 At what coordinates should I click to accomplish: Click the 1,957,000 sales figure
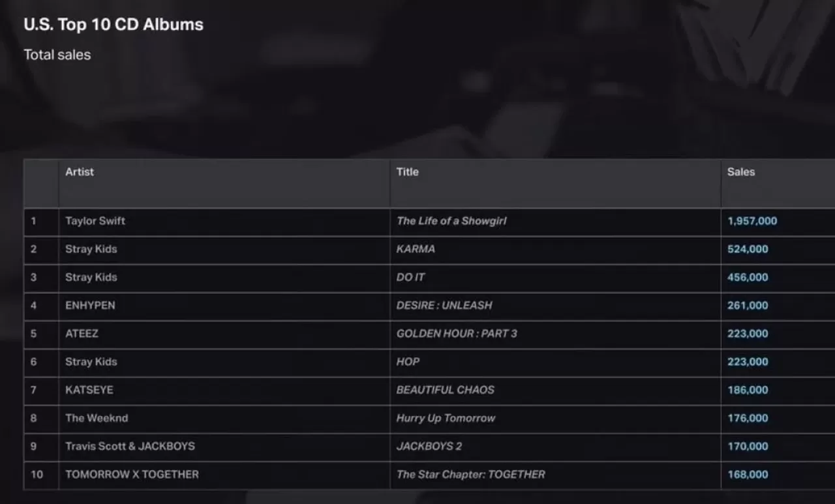752,221
